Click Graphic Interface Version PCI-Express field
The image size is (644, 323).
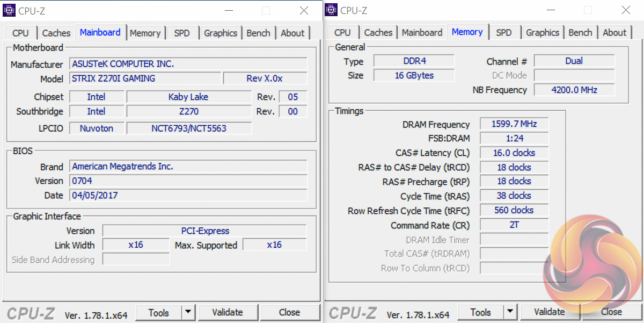click(204, 231)
